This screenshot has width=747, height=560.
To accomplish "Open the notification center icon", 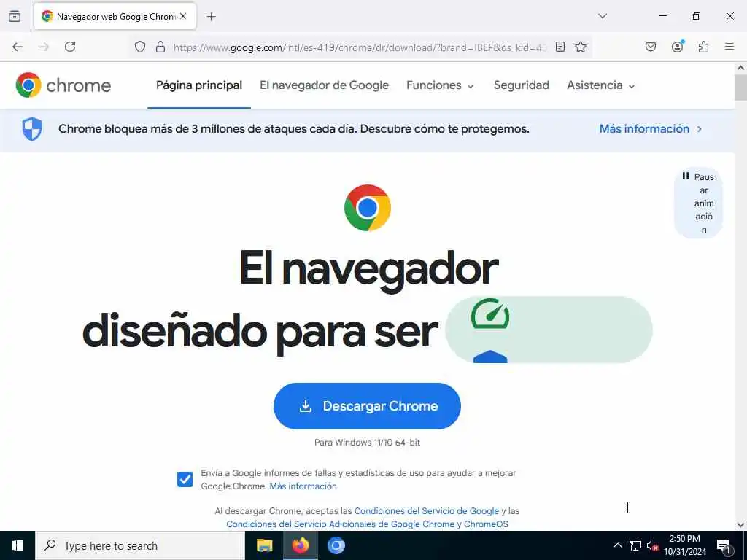I will (x=724, y=546).
